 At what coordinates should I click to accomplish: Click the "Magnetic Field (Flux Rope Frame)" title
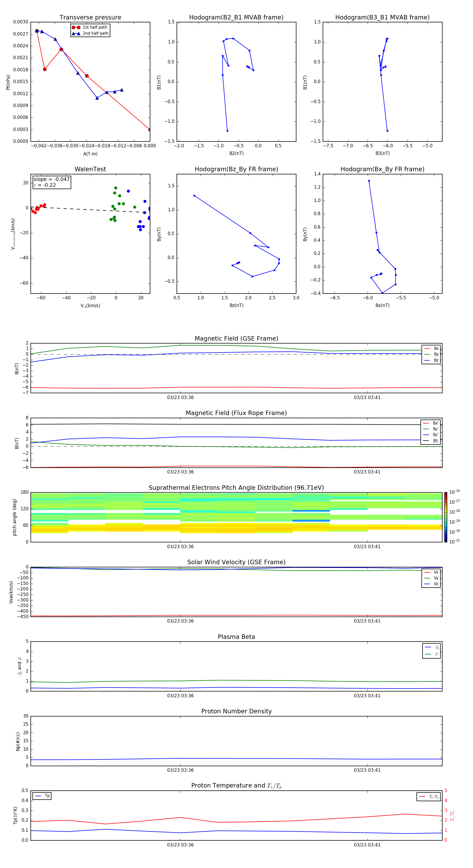click(x=236, y=413)
